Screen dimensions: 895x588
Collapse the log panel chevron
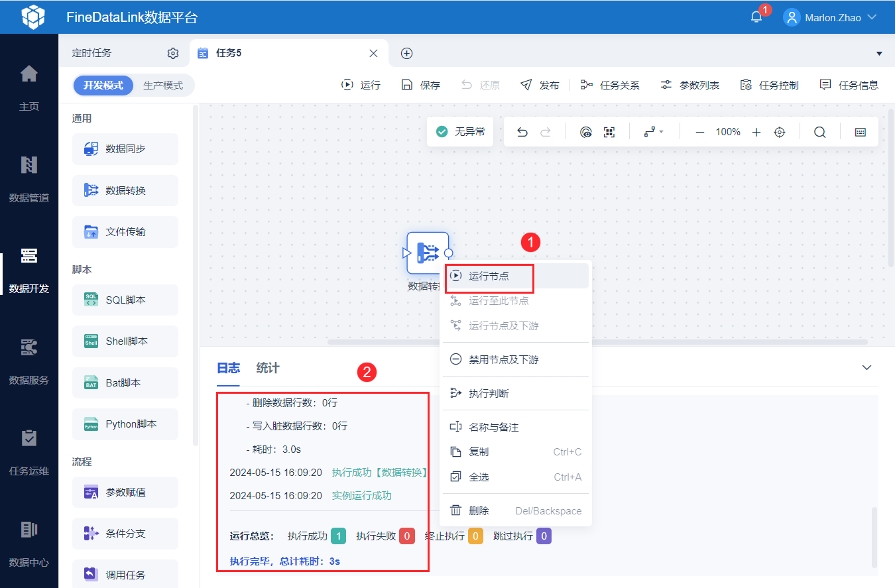tap(866, 367)
